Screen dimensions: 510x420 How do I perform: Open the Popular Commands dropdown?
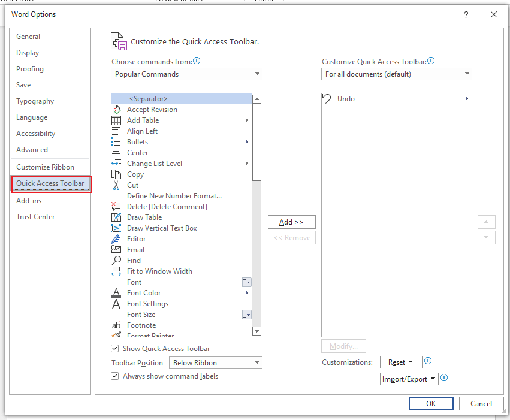click(x=186, y=74)
